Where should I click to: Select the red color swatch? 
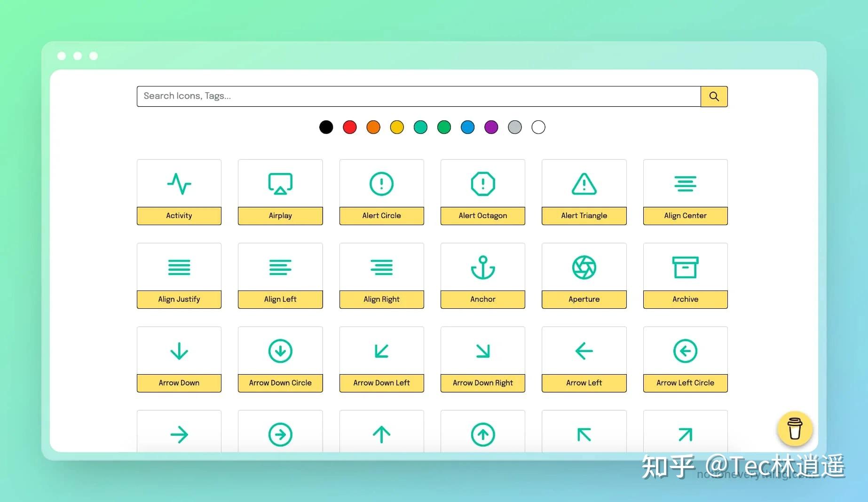[349, 127]
